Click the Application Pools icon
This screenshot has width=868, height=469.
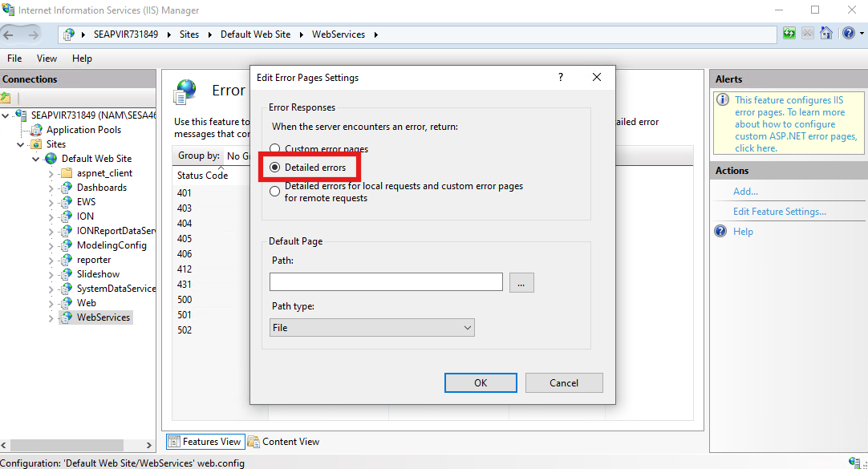click(x=36, y=130)
